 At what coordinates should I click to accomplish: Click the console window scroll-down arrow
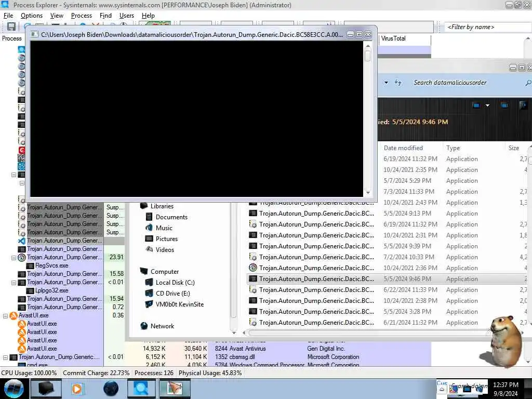point(368,193)
